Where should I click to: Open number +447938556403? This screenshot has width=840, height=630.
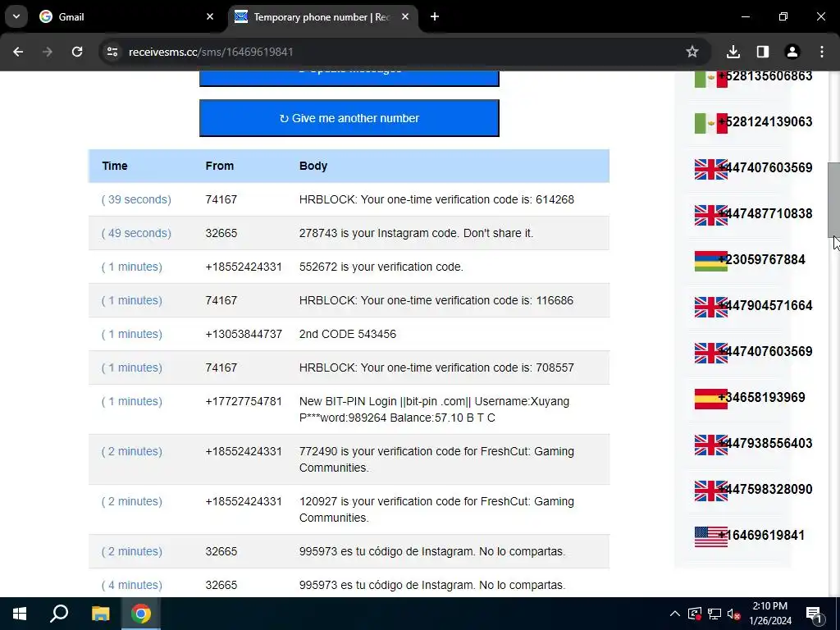click(x=765, y=444)
